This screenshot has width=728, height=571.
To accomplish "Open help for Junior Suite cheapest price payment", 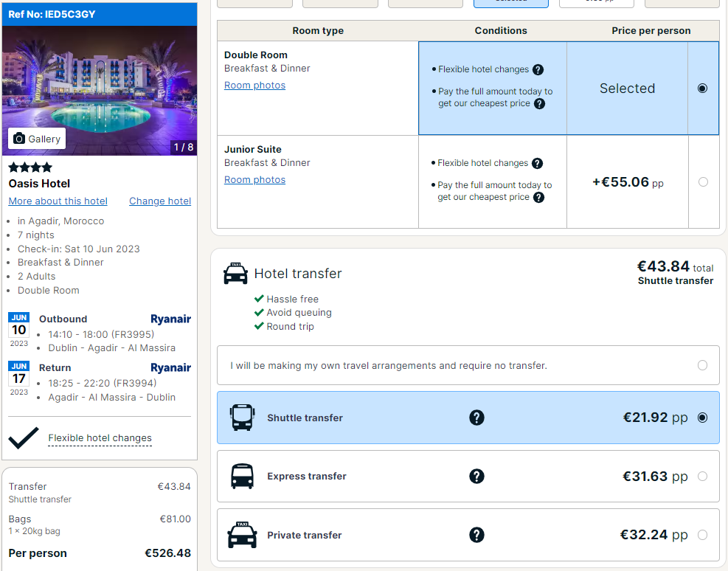I will coord(538,197).
